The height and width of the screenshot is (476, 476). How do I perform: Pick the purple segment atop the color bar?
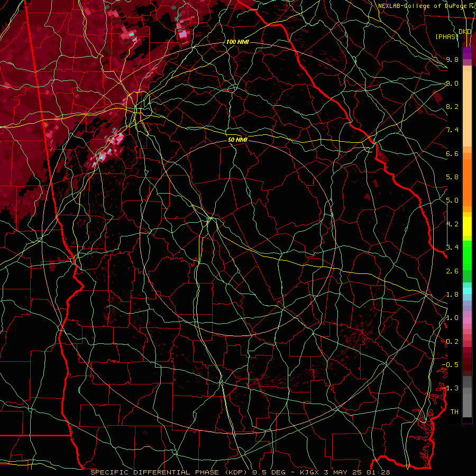[x=467, y=53]
